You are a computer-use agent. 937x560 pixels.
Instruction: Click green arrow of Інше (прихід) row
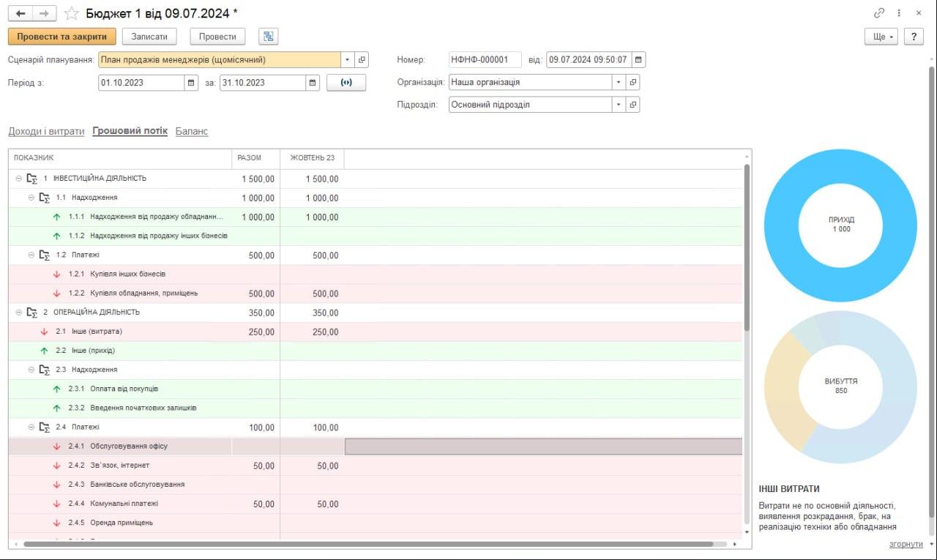coord(44,351)
